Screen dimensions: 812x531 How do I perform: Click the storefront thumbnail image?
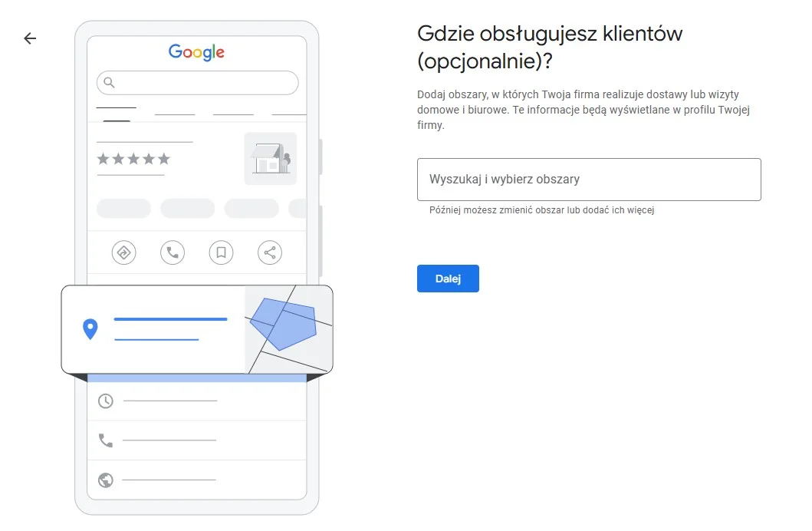point(270,159)
